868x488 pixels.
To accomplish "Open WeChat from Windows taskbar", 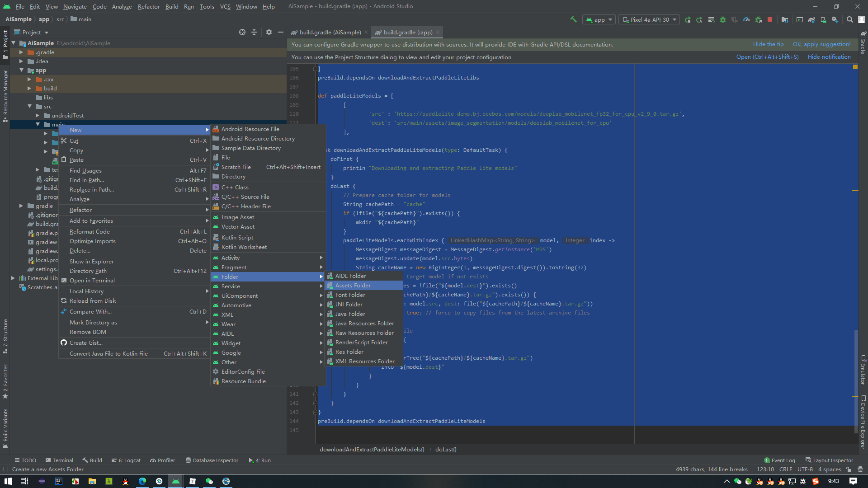I will click(209, 481).
